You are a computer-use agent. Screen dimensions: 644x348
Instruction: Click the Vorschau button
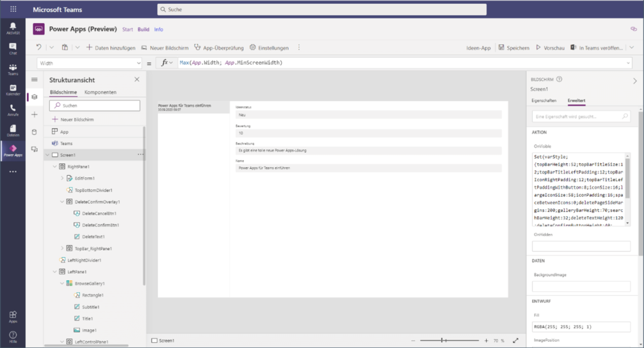pyautogui.click(x=550, y=48)
